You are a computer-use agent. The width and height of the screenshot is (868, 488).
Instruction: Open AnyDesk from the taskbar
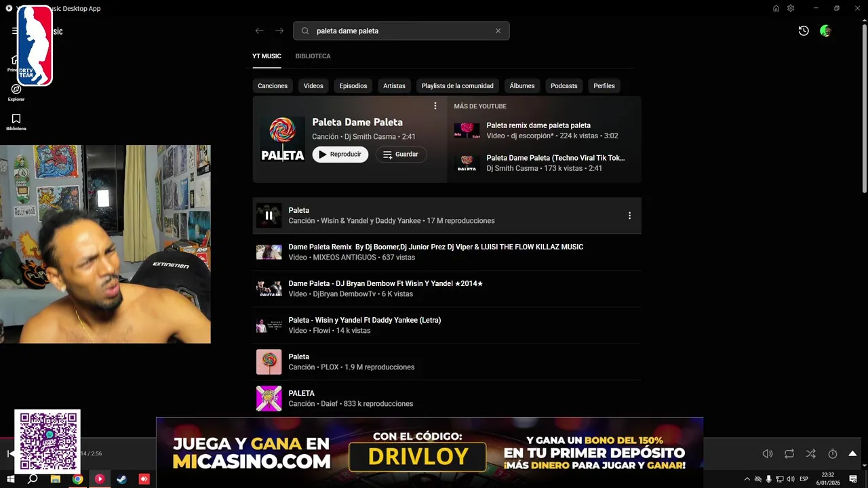coord(144,479)
